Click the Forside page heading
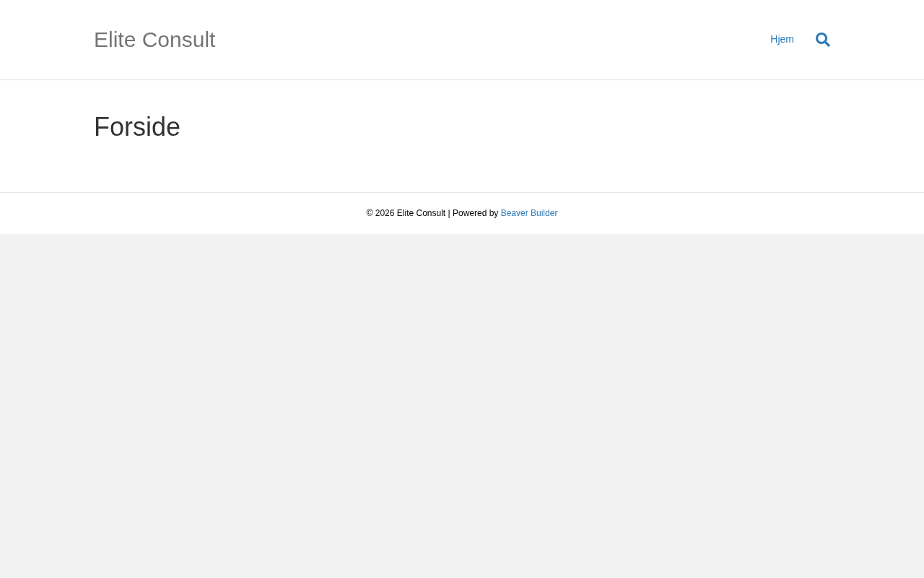 pyautogui.click(x=137, y=127)
